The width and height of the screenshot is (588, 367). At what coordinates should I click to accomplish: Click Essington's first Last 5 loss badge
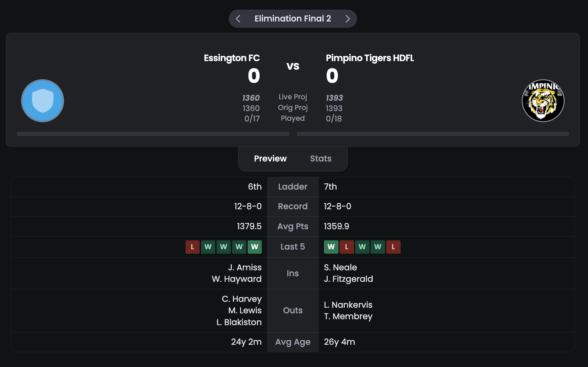coord(193,247)
